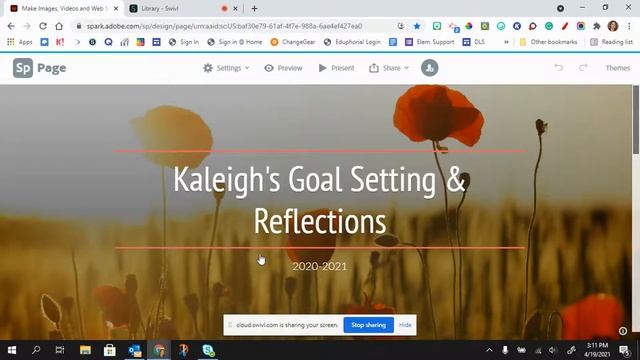Click the microphone tray icon
Screen dimensions: 640x360
pos(505,350)
